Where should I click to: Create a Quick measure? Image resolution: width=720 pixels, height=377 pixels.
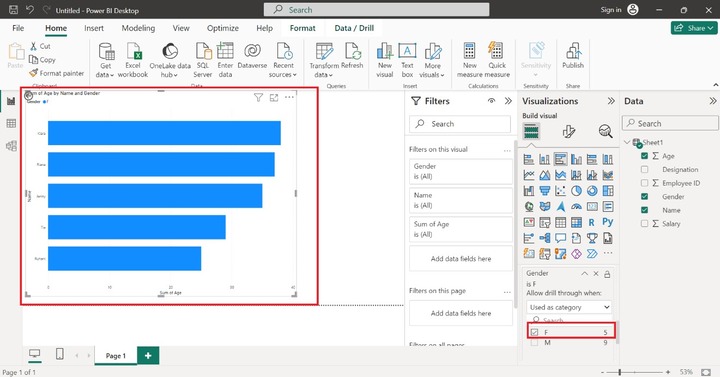tap(497, 61)
